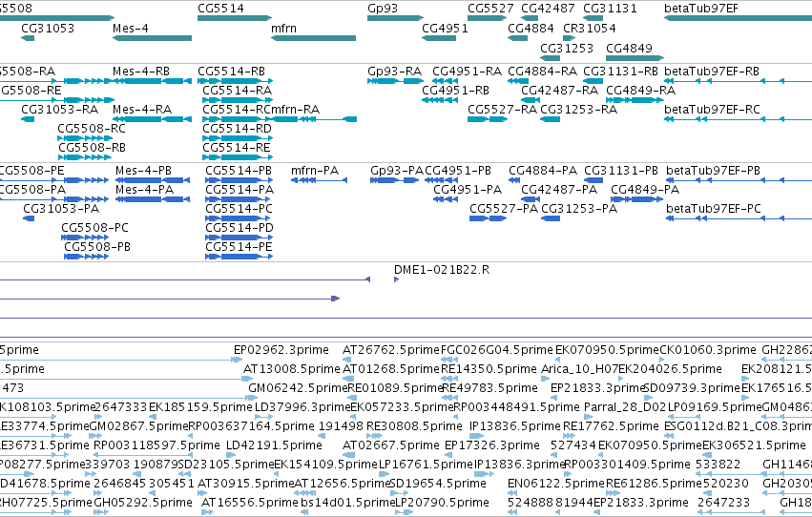Select the CG5527-RA transcript label

click(x=502, y=109)
